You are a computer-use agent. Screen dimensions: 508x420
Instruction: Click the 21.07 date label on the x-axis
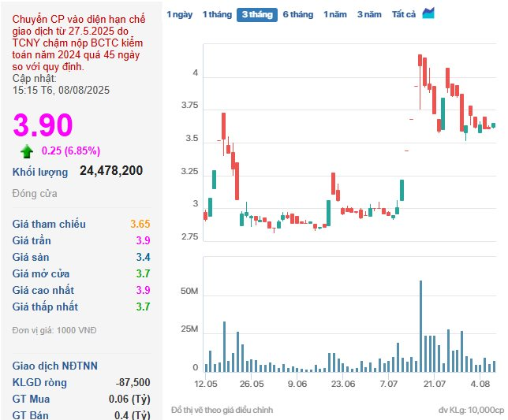[434, 384]
